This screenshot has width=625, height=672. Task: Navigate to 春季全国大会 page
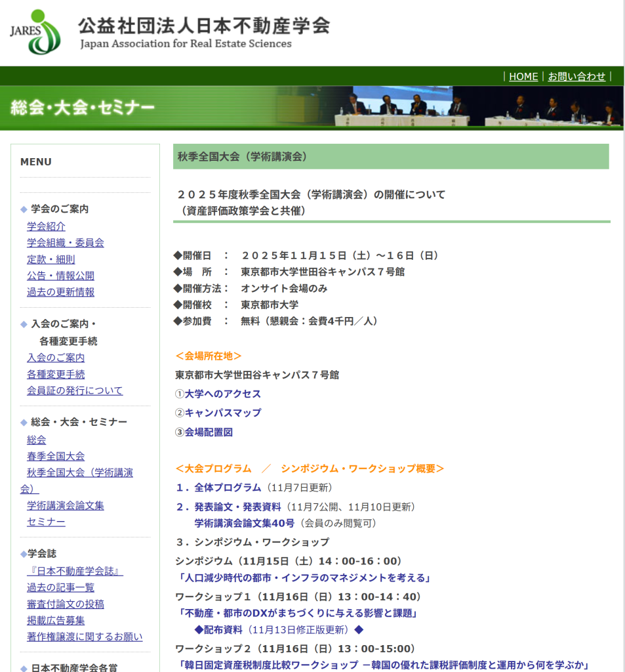[56, 456]
